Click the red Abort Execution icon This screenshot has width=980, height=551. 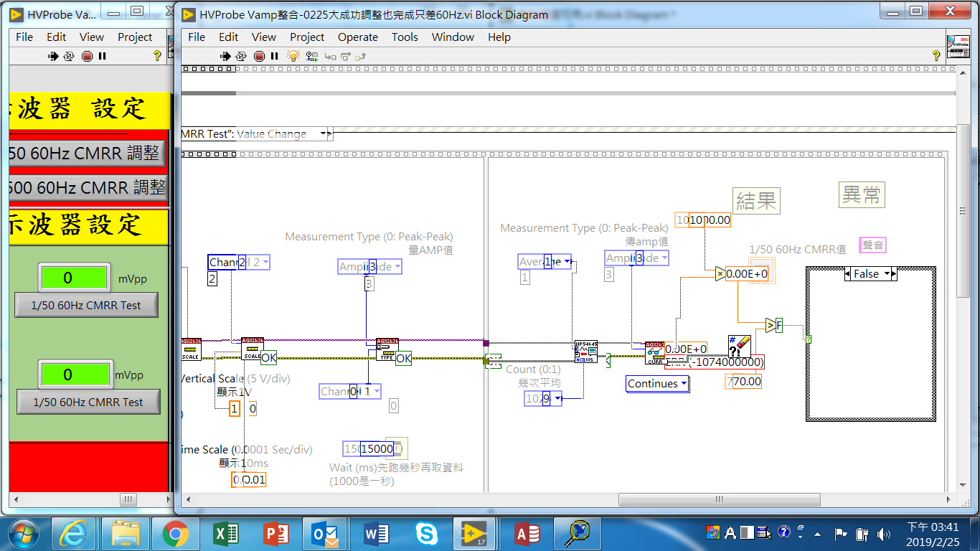[x=260, y=56]
